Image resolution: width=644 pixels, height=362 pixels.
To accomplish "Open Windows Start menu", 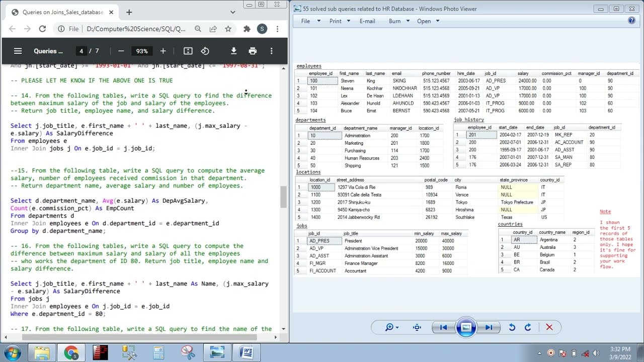I will (x=12, y=352).
